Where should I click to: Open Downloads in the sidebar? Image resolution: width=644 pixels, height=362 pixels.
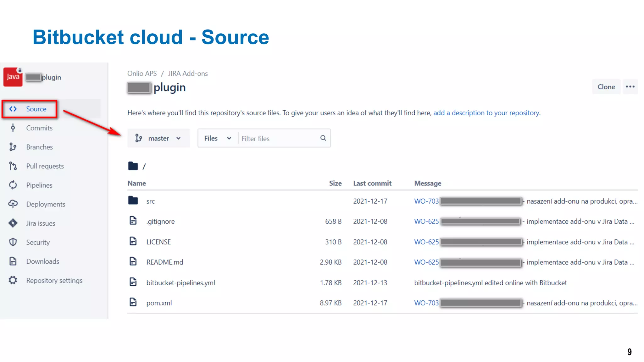(43, 261)
